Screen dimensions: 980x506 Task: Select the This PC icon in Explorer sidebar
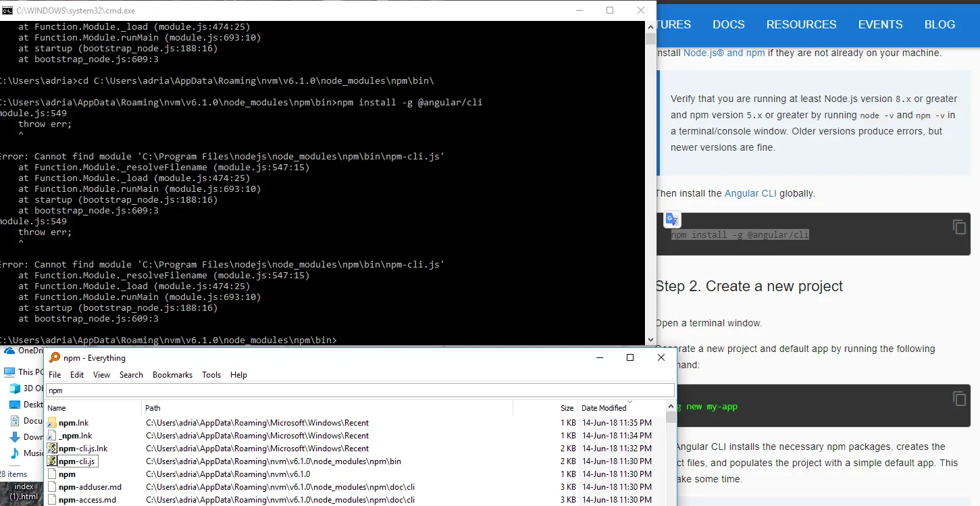click(x=9, y=372)
